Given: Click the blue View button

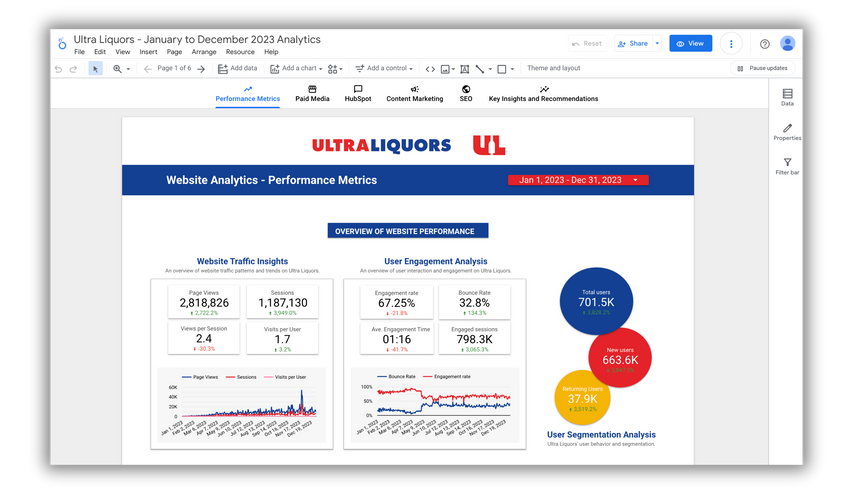Looking at the screenshot, I should (690, 44).
